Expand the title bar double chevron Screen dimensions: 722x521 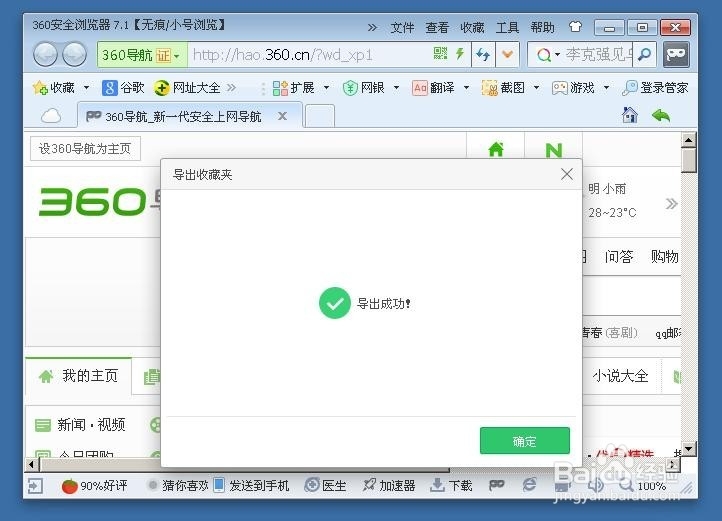[x=372, y=28]
